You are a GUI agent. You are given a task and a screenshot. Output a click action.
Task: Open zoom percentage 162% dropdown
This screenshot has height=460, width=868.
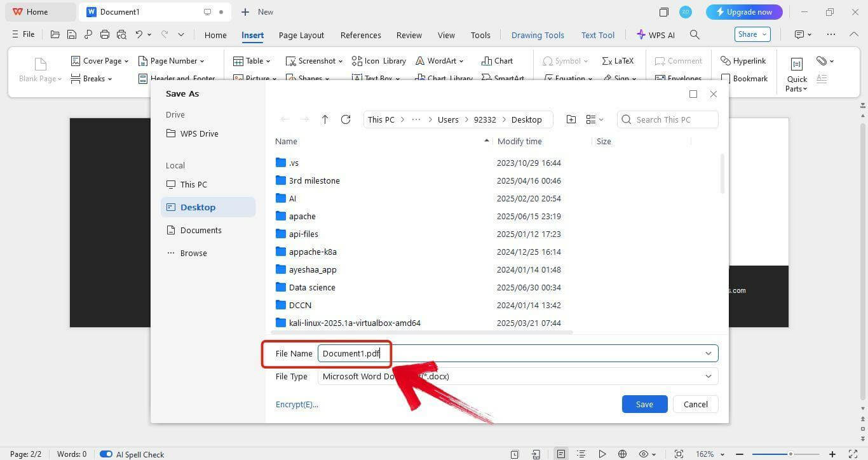[710, 454]
